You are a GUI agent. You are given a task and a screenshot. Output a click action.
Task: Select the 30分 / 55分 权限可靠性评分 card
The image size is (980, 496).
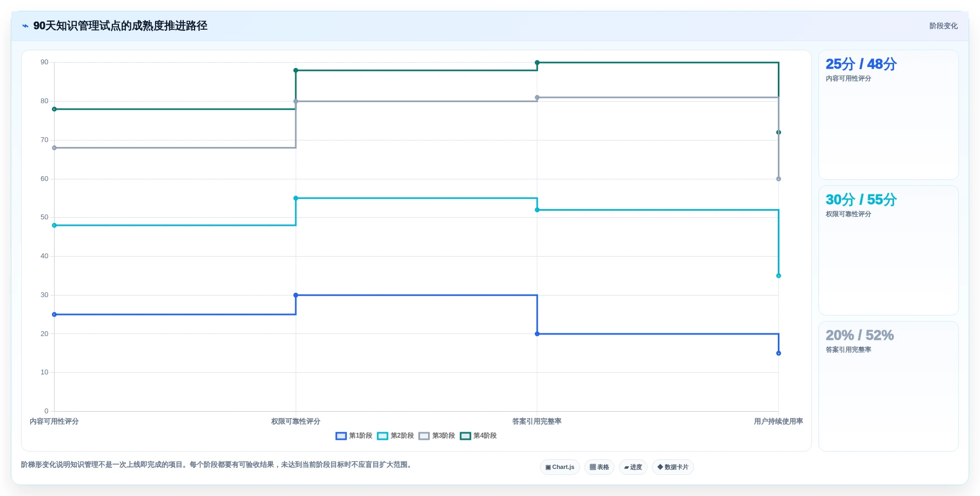point(888,250)
